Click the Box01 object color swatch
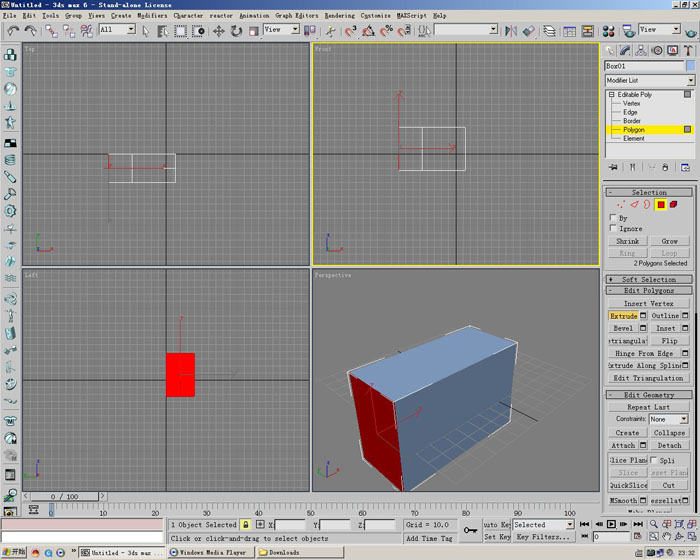Viewport: 700px width, 560px height. tap(690, 66)
